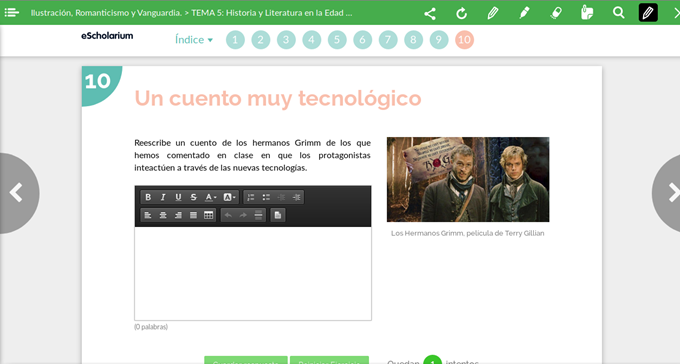The width and height of the screenshot is (680, 364).
Task: Go to the previous page arrow
Action: [x=17, y=193]
